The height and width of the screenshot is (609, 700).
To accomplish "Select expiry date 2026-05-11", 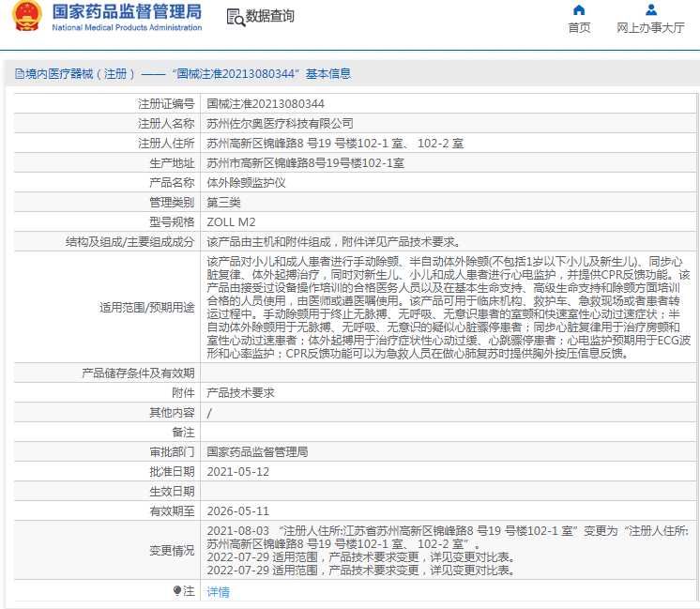I will coord(238,510).
